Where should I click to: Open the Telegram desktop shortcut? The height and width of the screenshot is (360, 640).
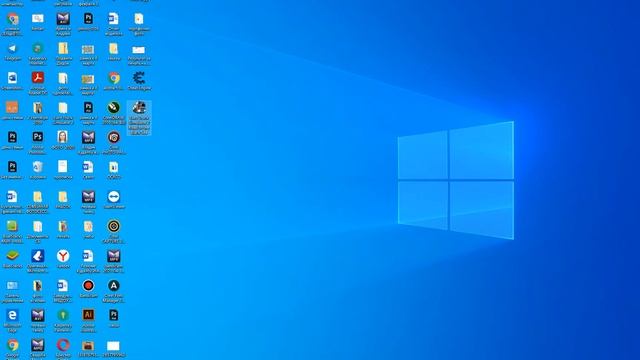tap(13, 49)
